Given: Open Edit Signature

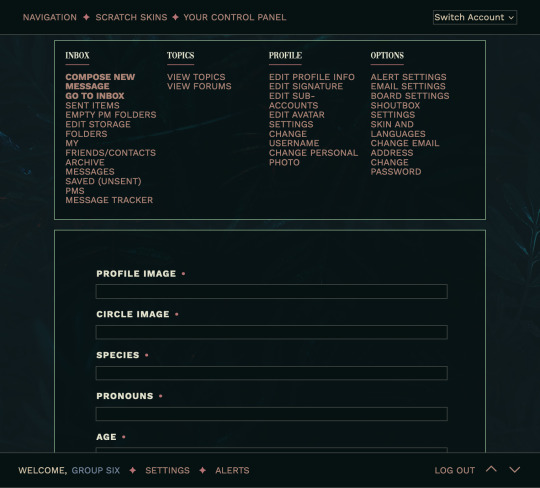Looking at the screenshot, I should coord(306,86).
